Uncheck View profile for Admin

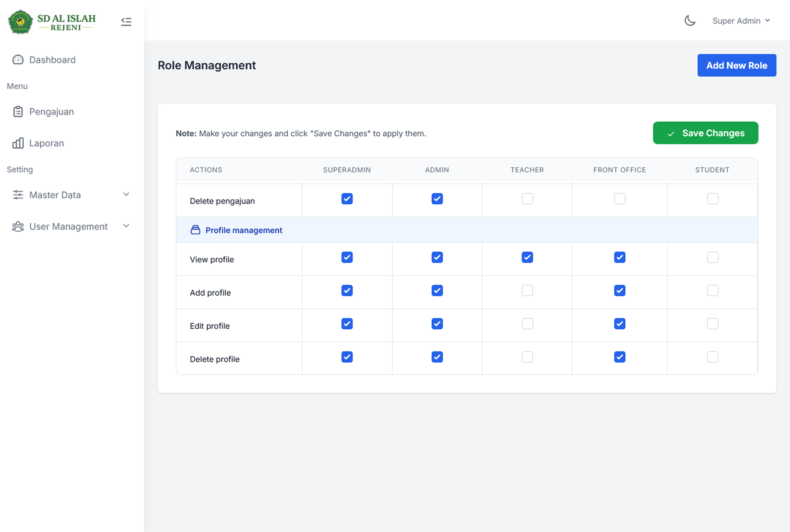[437, 258]
